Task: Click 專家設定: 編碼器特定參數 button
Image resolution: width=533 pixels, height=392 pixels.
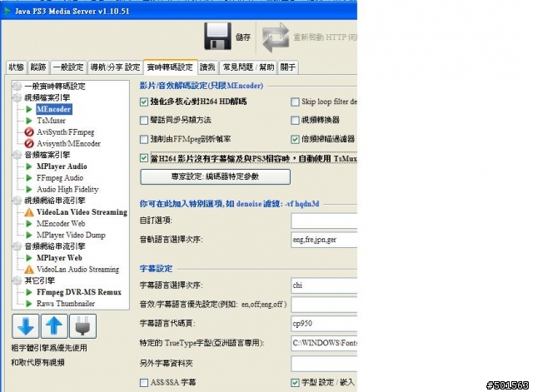Action: (215, 176)
